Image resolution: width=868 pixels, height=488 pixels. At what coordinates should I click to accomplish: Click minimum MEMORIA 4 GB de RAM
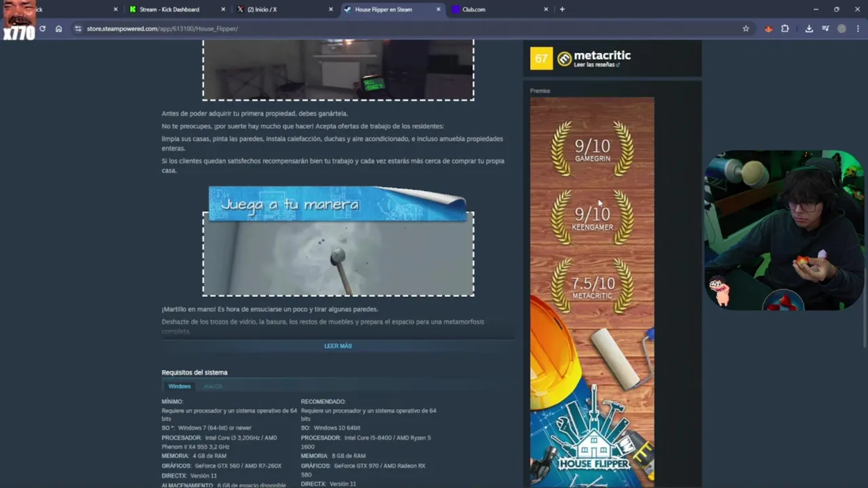(x=194, y=456)
